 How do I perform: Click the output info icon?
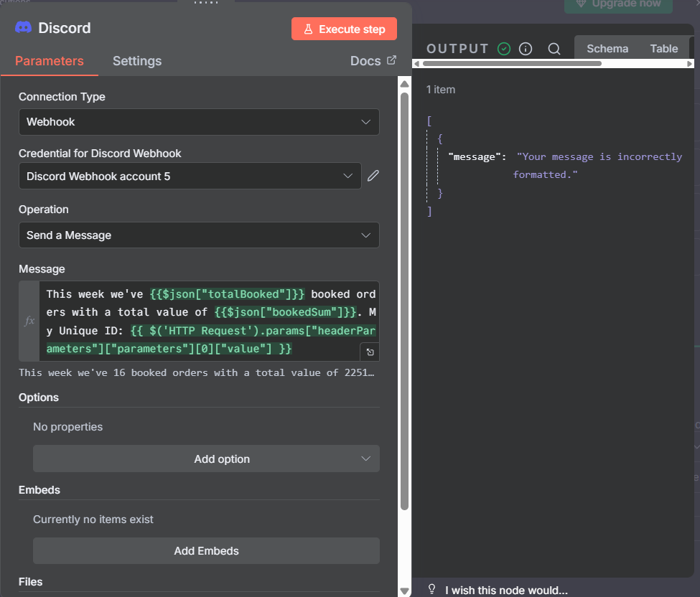[x=526, y=49]
